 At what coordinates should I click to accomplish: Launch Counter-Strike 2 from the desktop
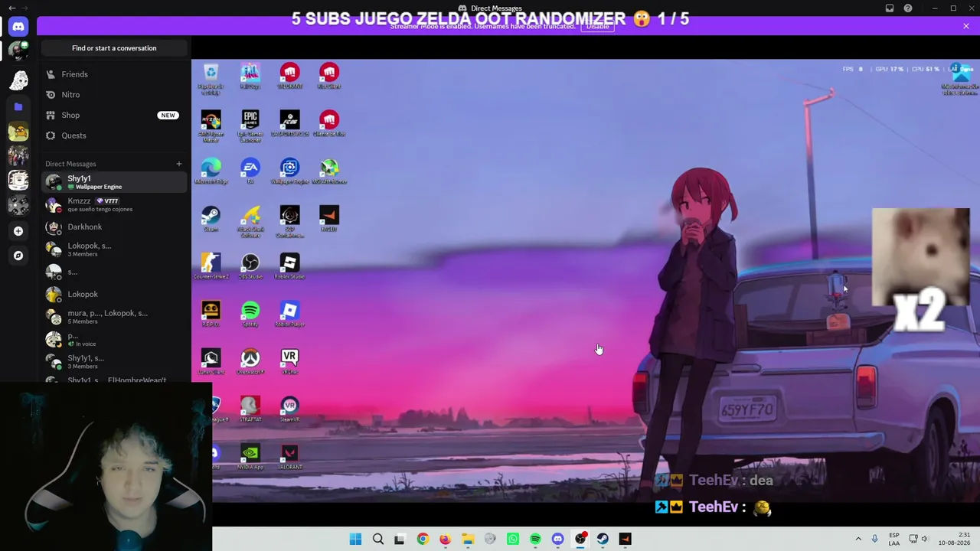[211, 266]
